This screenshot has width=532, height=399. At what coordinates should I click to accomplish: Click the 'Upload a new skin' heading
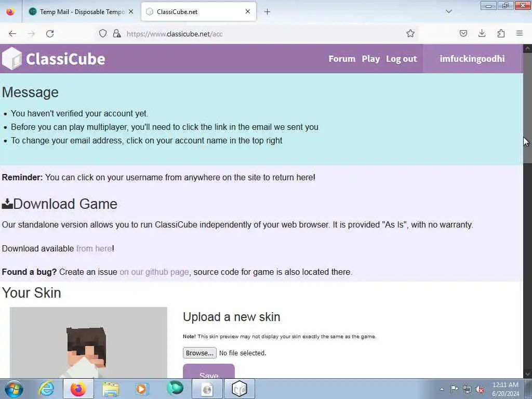(x=232, y=317)
